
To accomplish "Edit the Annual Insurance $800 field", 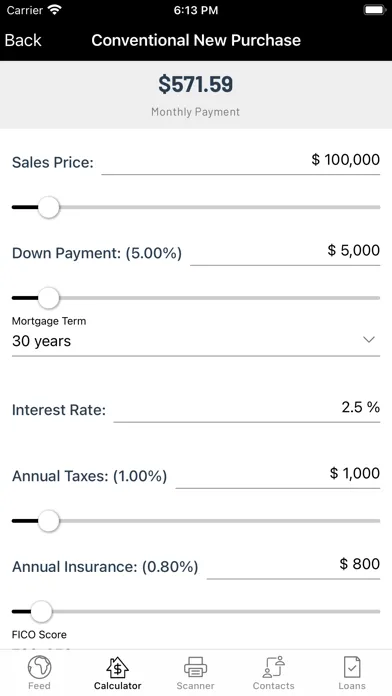I will click(293, 565).
